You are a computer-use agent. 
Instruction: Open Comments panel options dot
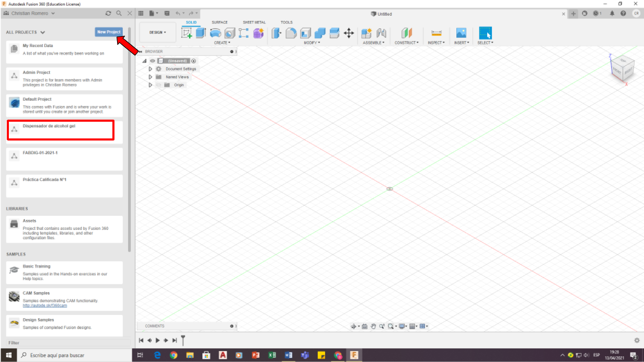point(232,326)
